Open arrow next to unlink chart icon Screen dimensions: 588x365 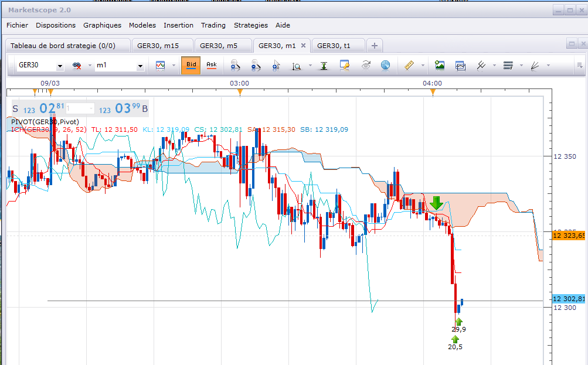(x=90, y=66)
